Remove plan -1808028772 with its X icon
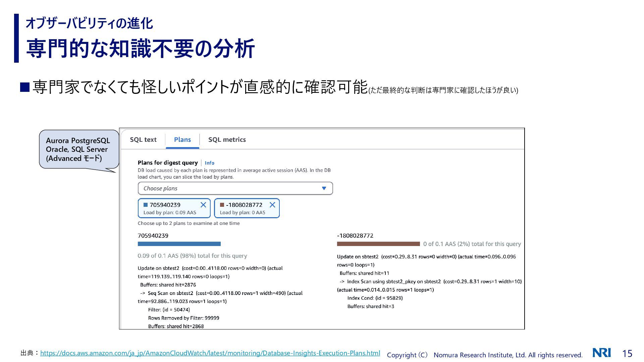The image size is (644, 362). (272, 205)
